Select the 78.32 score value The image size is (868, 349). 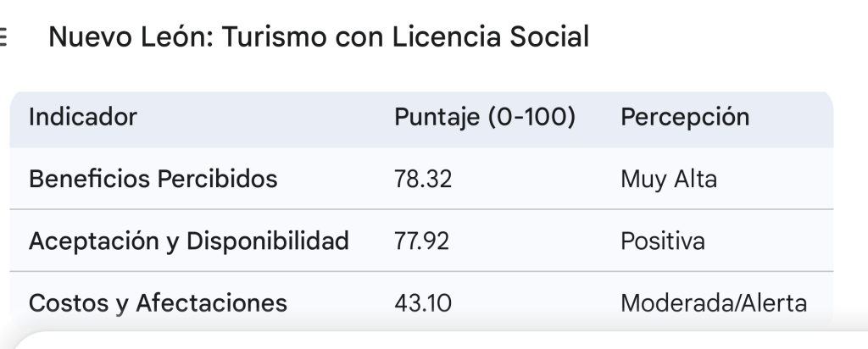(422, 180)
